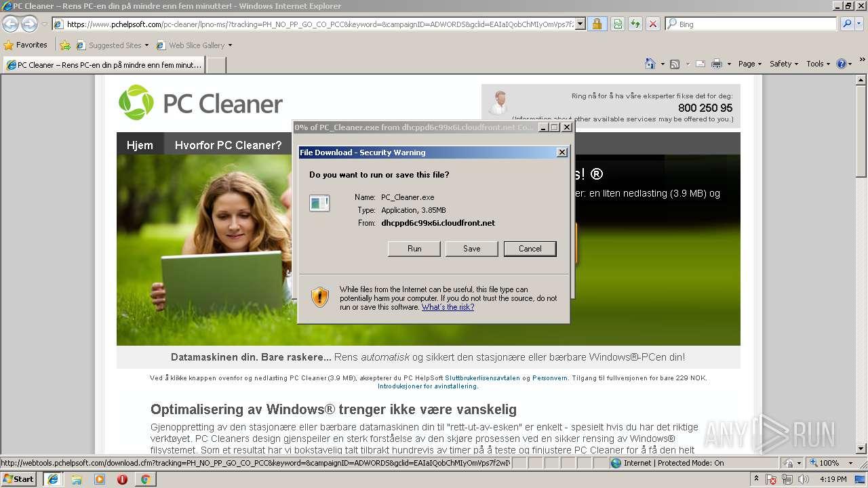Open a new blank tab

coord(216,65)
